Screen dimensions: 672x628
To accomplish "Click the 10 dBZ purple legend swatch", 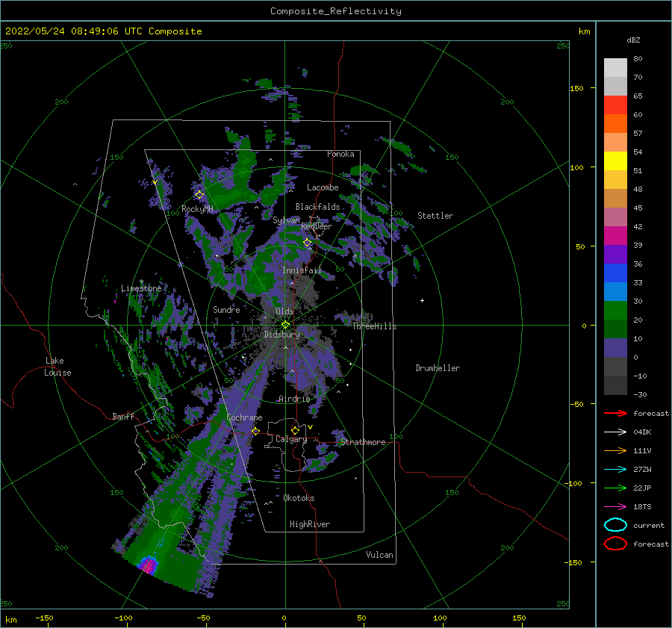I will (x=615, y=347).
